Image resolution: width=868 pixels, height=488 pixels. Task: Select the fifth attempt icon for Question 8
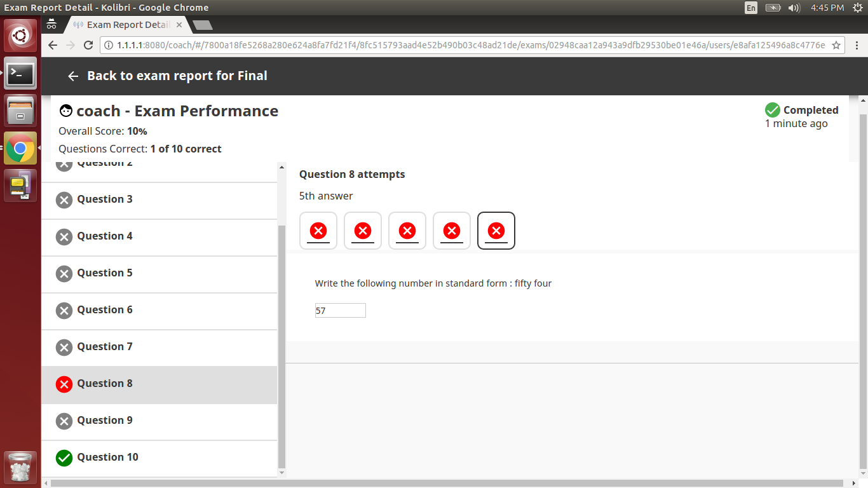point(496,230)
